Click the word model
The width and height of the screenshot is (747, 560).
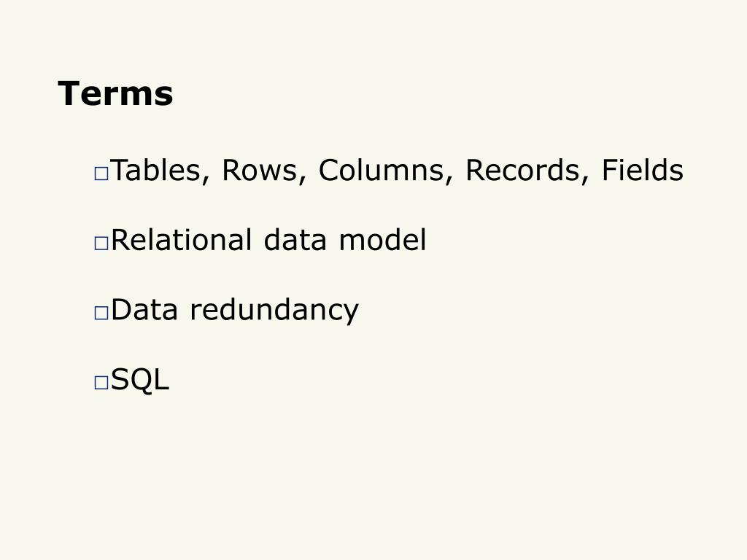382,240
